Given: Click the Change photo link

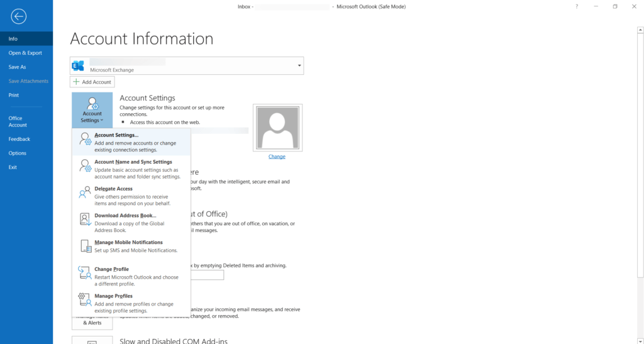Looking at the screenshot, I should pyautogui.click(x=277, y=157).
